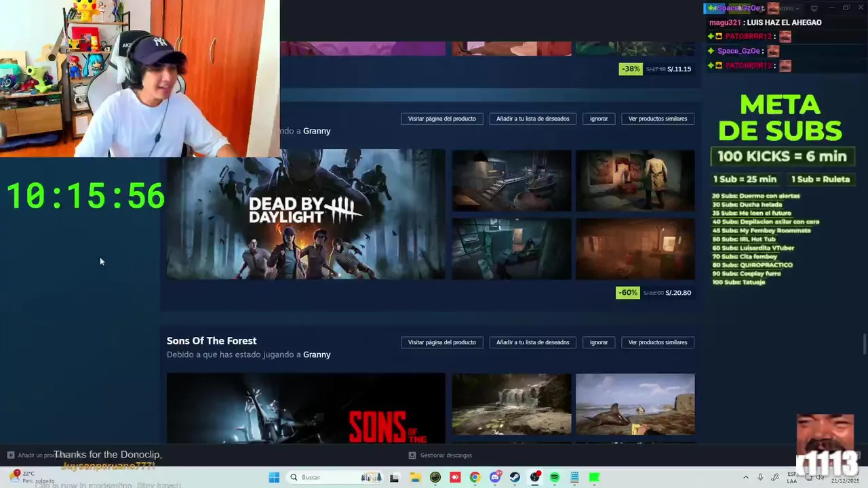This screenshot has height=488, width=868.
Task: Click the Añadir un producto plus icon
Action: click(10, 455)
